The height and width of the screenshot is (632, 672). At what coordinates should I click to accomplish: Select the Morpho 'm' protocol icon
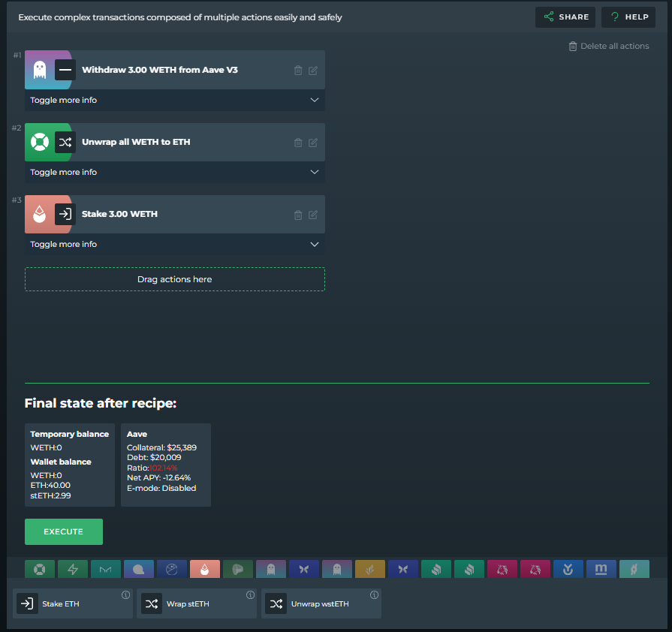coord(601,569)
